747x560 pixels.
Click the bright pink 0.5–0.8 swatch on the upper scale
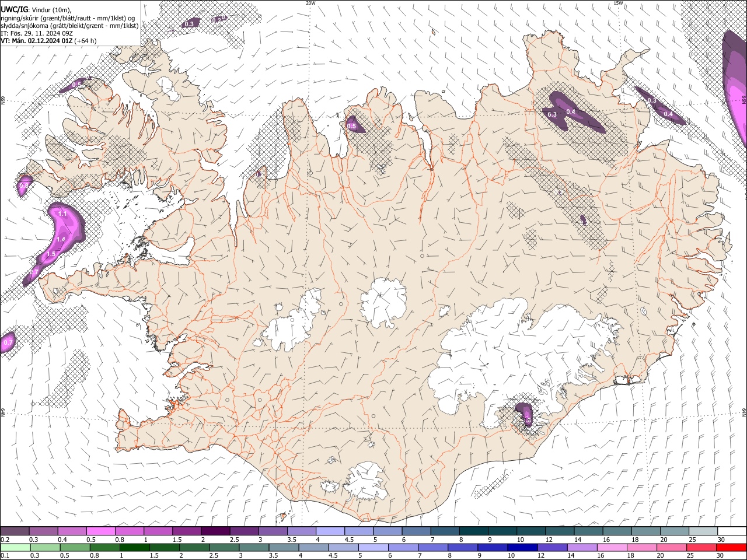click(x=100, y=531)
